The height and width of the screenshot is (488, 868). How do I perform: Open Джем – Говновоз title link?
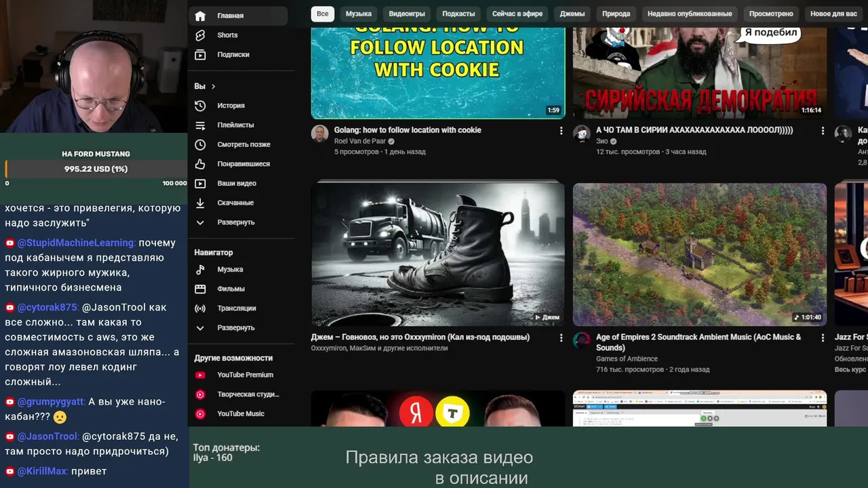tap(420, 337)
